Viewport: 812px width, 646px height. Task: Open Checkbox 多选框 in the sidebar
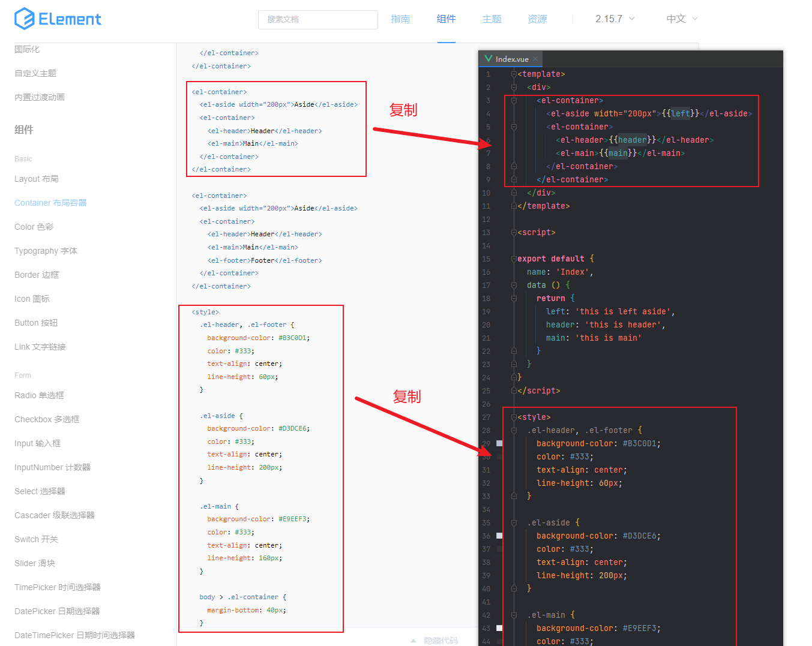(47, 419)
